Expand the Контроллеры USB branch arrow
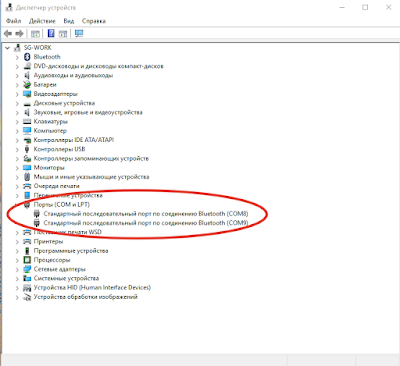Viewport: 400px width, 366px height. coord(17,149)
